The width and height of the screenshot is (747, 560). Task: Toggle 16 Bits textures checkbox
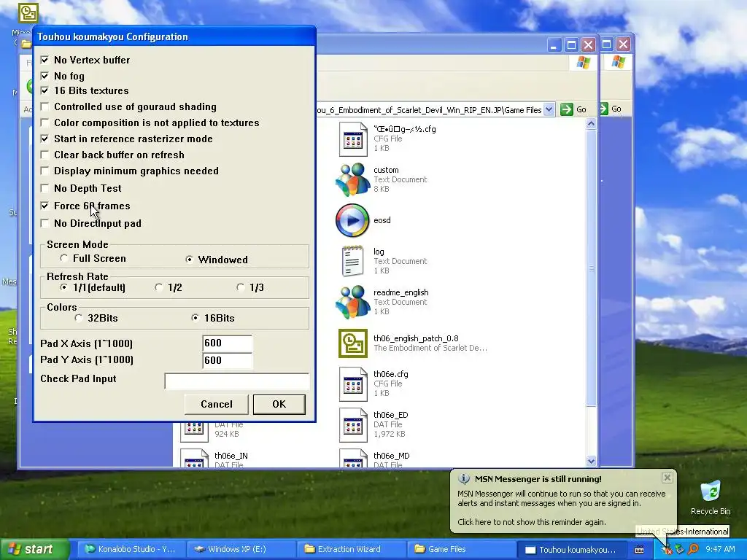pyautogui.click(x=44, y=90)
